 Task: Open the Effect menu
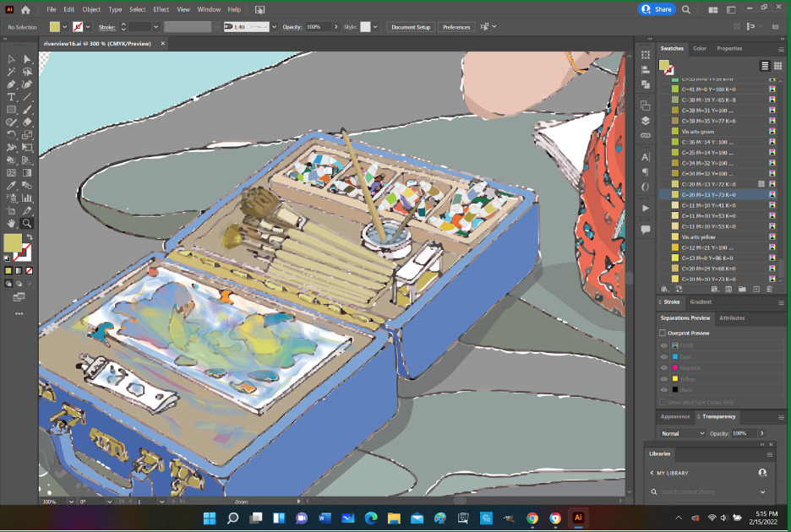[161, 9]
